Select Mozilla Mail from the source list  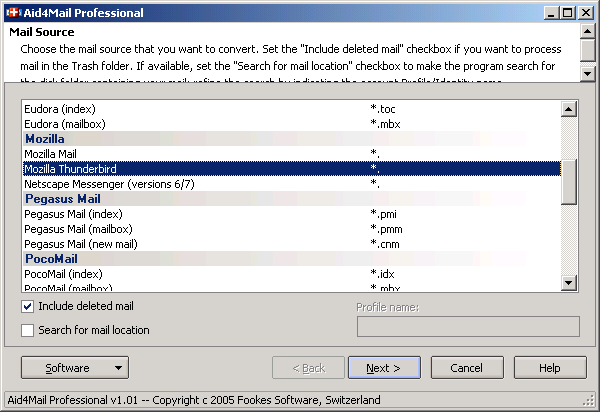coord(64,154)
